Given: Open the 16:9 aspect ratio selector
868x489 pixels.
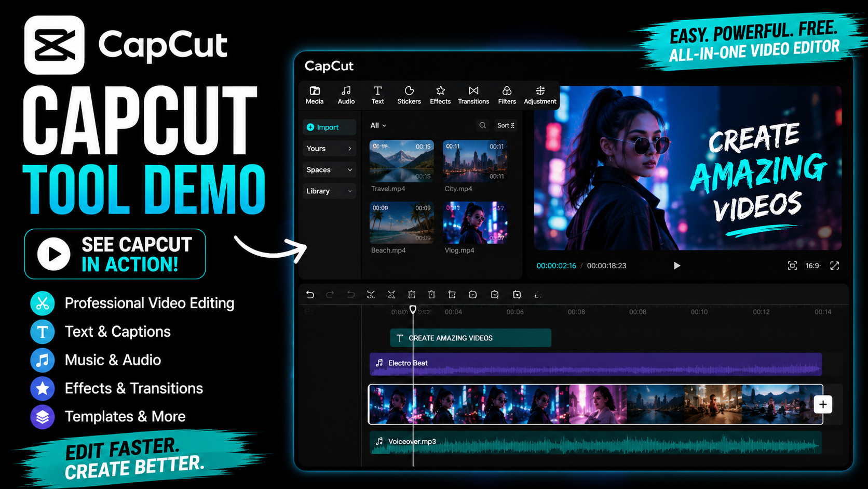Looking at the screenshot, I should 813,266.
